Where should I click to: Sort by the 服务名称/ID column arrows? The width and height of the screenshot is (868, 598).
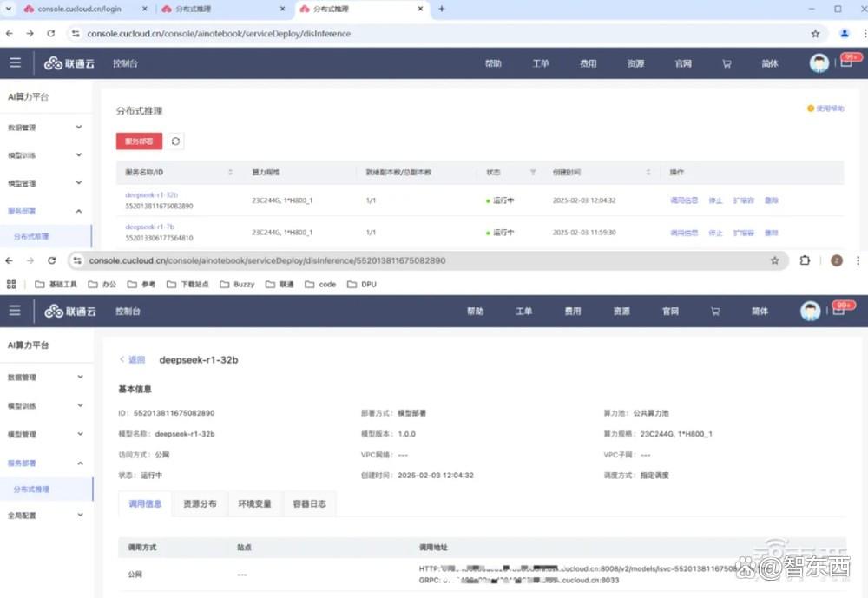[x=230, y=172]
